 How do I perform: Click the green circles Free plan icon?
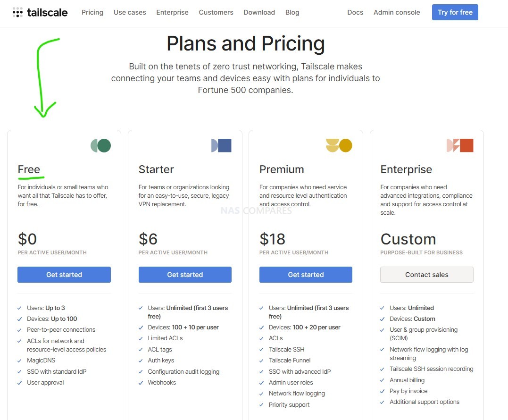click(x=101, y=145)
